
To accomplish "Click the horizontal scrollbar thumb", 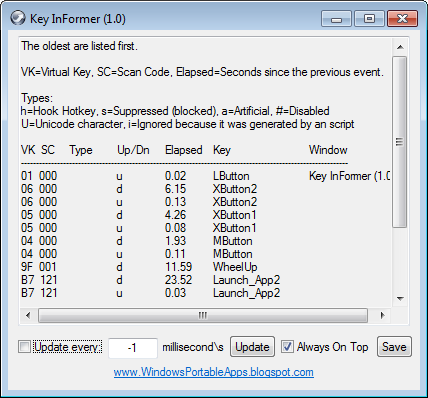I will [203, 315].
